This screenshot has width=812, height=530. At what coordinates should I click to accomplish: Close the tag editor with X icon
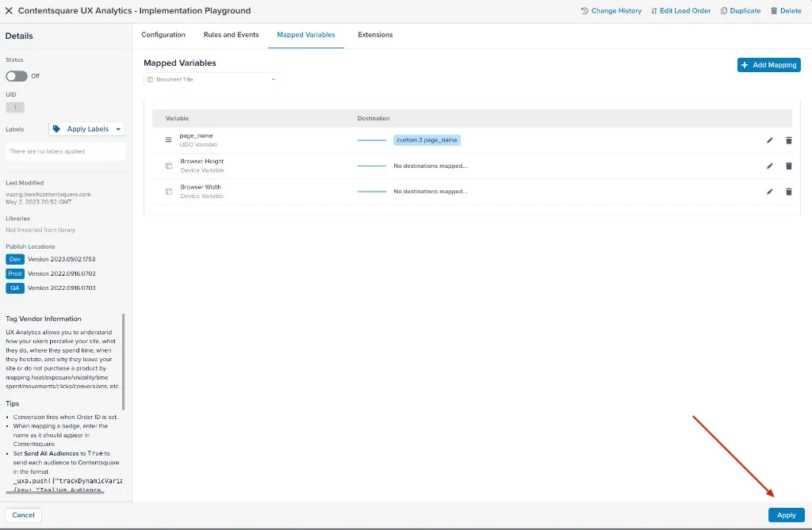9,11
